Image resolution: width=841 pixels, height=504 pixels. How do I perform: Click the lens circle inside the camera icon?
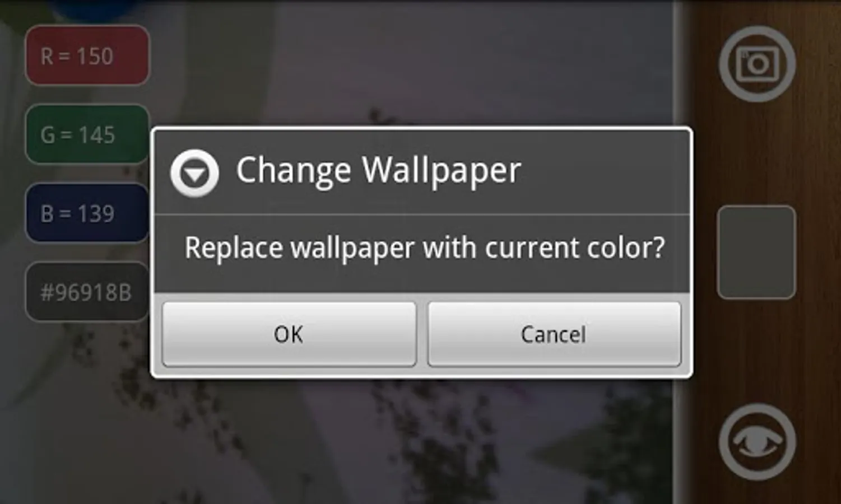pos(758,65)
